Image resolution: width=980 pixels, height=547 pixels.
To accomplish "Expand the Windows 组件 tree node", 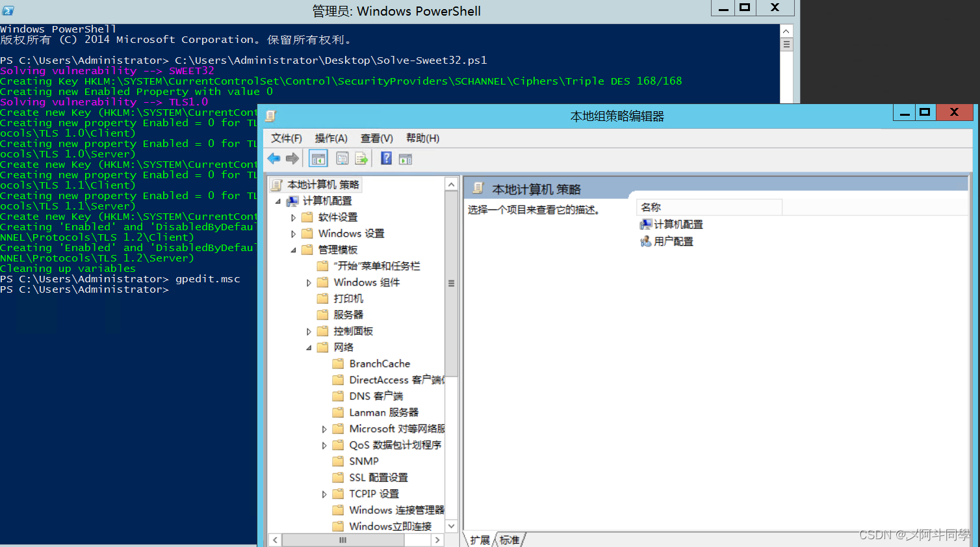I will pyautogui.click(x=309, y=282).
